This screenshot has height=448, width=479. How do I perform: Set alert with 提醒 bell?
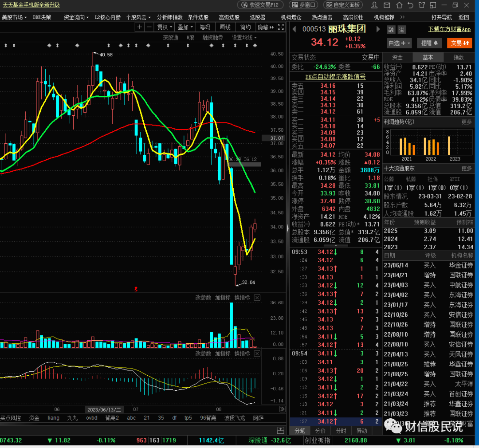[x=429, y=43]
